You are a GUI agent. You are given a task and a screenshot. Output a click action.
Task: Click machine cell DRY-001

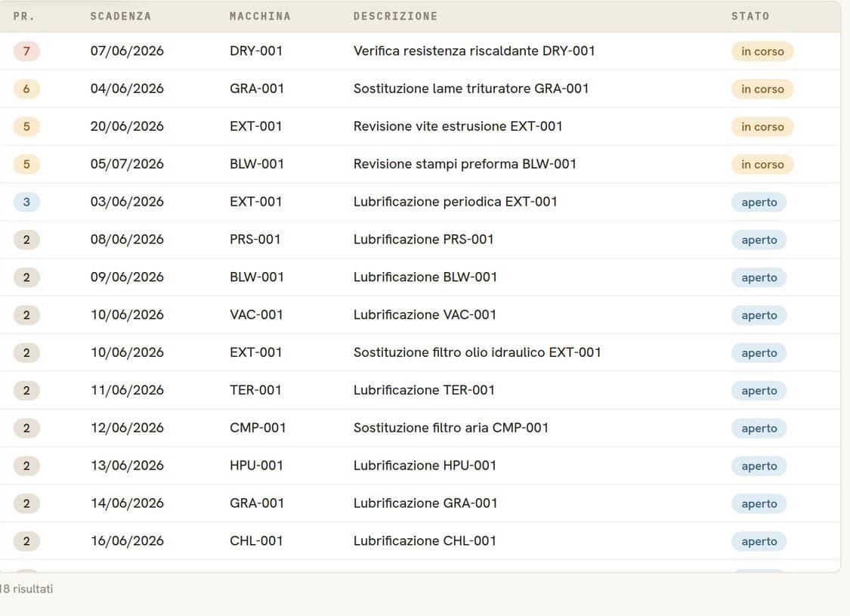256,51
